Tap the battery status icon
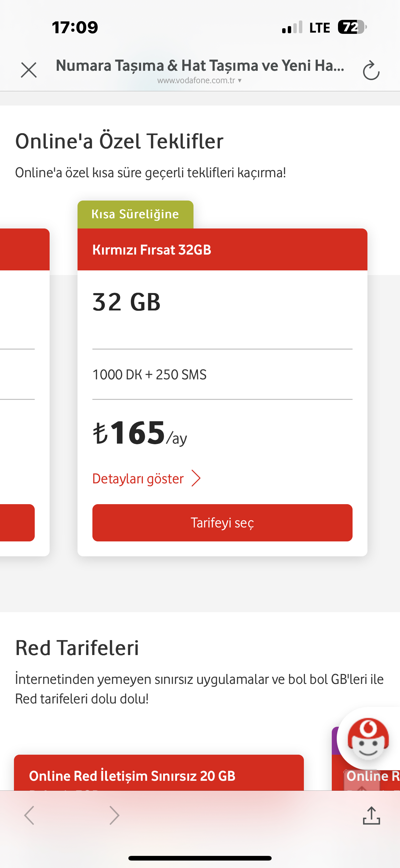Screen dimensions: 400x868 point(352,27)
